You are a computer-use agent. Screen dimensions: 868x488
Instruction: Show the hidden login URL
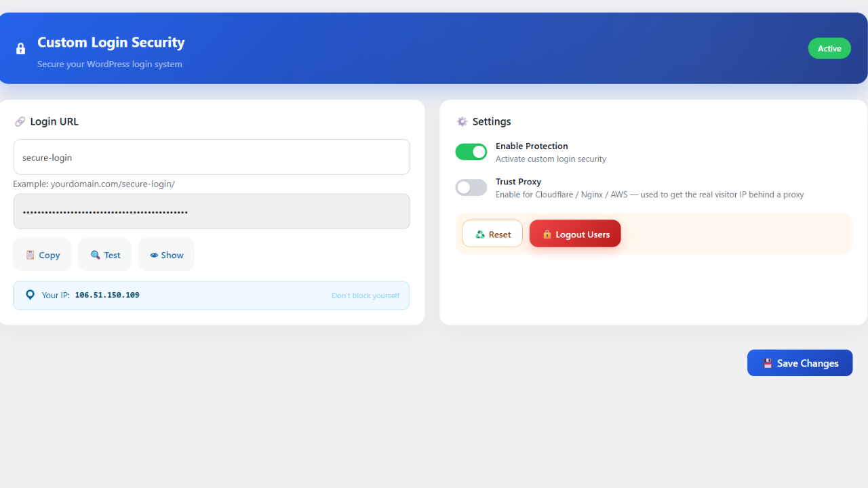[166, 255]
